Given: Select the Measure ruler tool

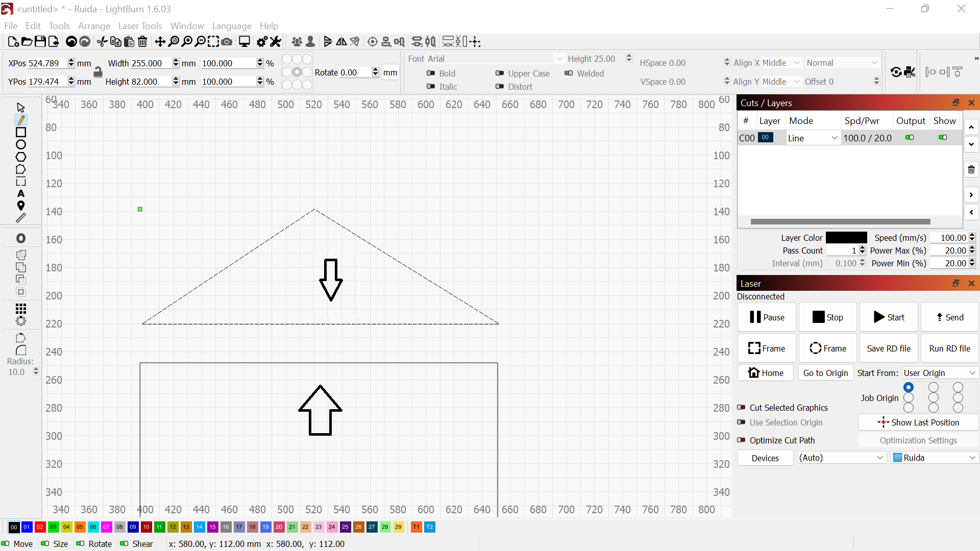Looking at the screenshot, I should 21,218.
